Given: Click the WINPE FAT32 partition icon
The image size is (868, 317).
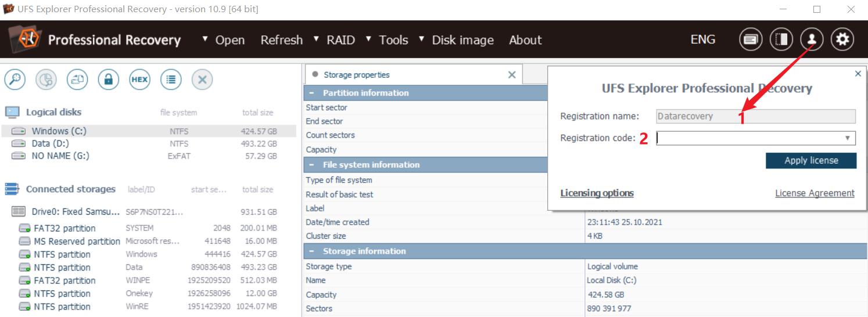Looking at the screenshot, I should pyautogui.click(x=24, y=280).
